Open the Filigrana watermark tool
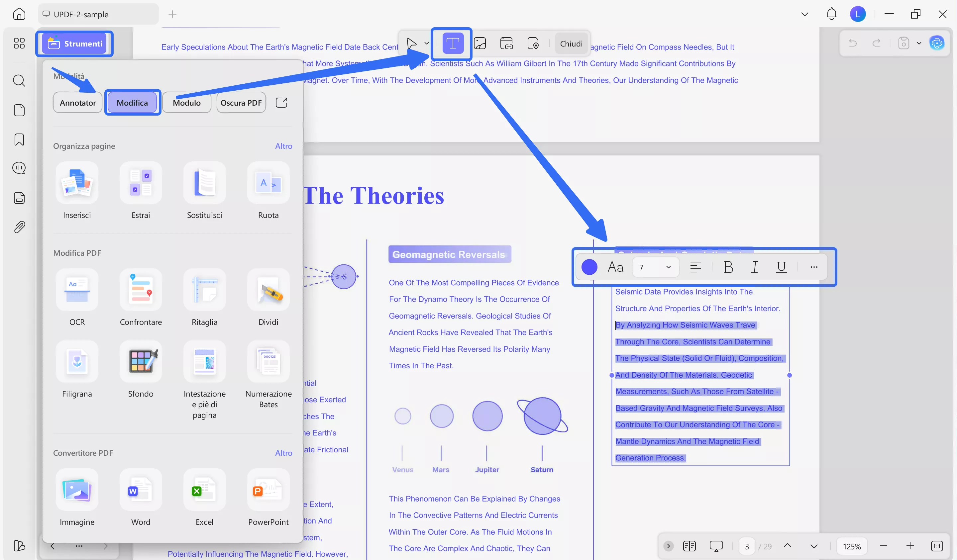Image resolution: width=957 pixels, height=560 pixels. coord(77,362)
